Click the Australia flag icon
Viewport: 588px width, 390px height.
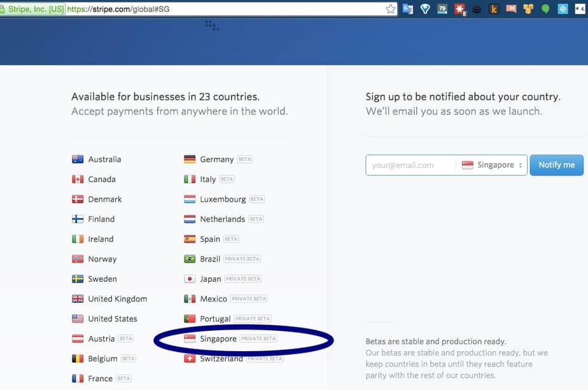pos(78,160)
